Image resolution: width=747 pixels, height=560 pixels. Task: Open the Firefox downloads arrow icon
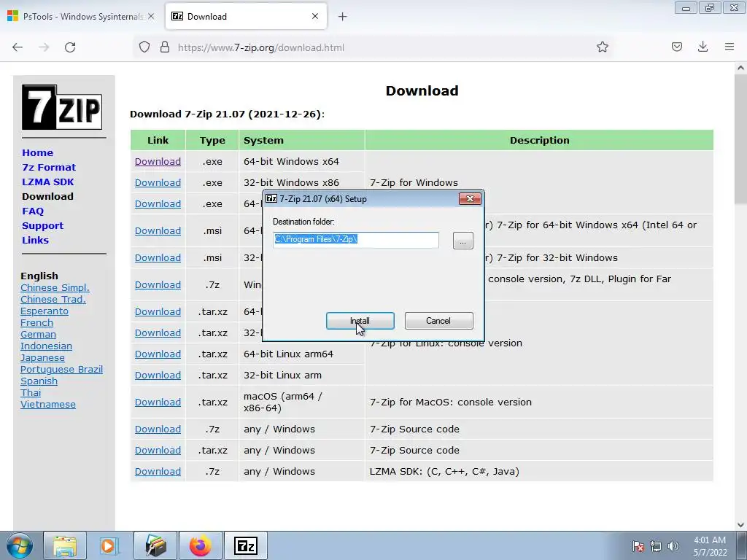point(703,47)
